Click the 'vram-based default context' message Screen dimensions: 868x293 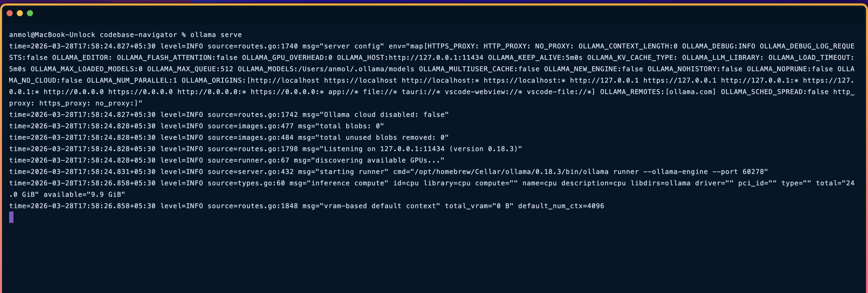point(381,206)
